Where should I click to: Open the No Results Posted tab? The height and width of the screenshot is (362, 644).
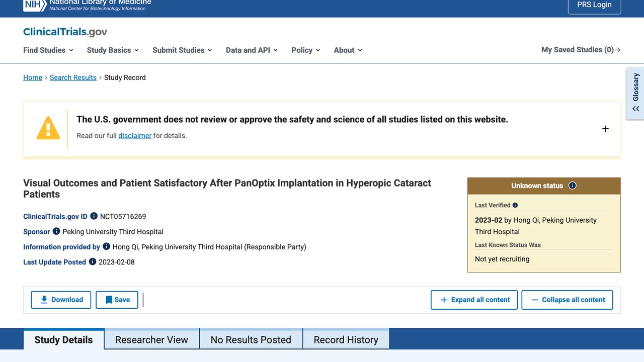pyautogui.click(x=251, y=339)
